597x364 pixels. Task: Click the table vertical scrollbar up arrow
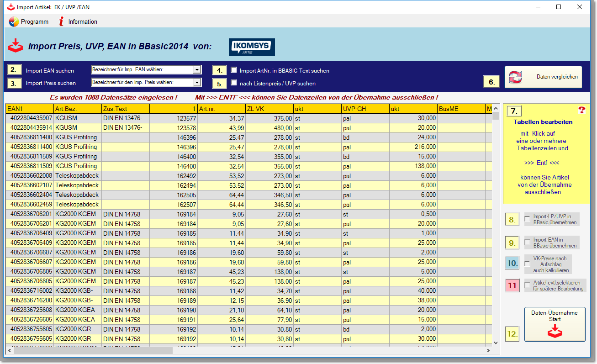tap(496, 108)
